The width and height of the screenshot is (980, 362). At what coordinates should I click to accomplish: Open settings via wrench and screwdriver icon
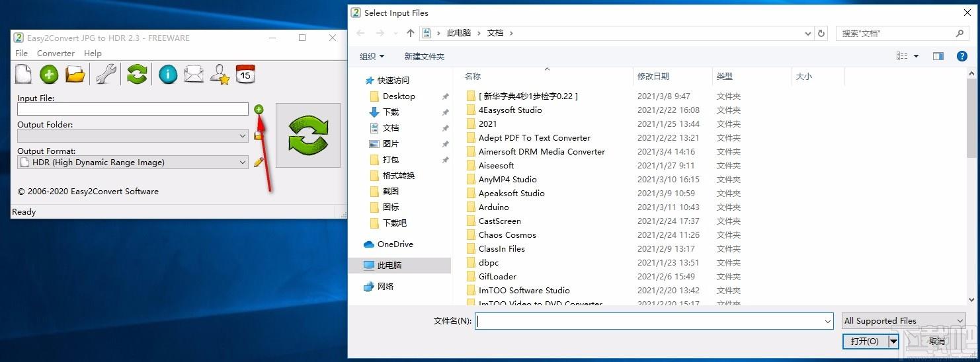pyautogui.click(x=106, y=74)
